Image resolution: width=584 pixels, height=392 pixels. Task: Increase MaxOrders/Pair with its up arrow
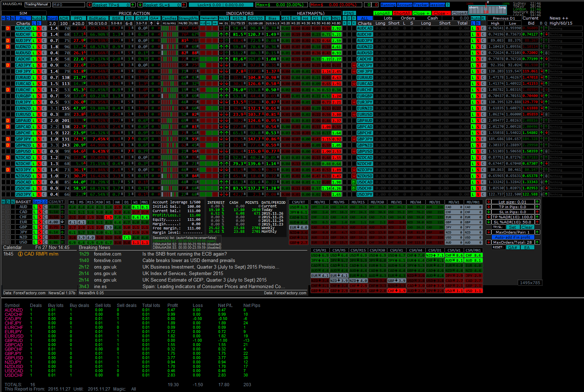click(537, 232)
